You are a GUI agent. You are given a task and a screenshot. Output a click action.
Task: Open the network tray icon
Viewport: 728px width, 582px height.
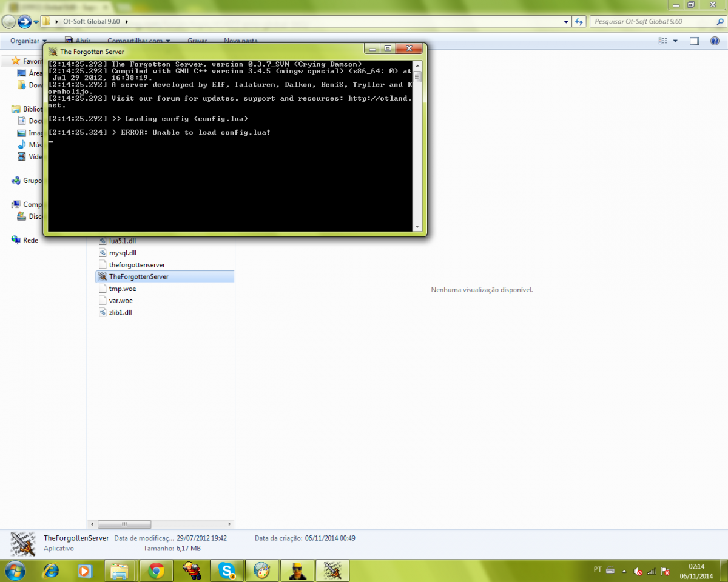point(652,571)
